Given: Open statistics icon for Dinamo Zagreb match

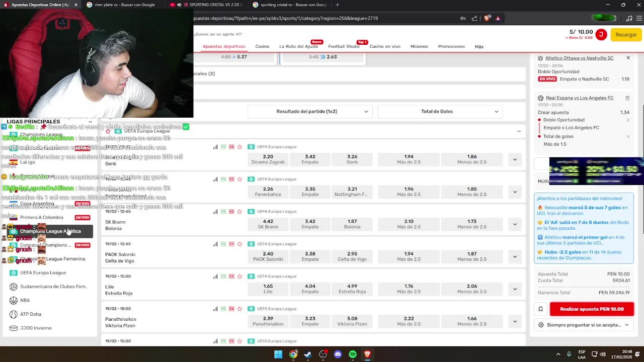Looking at the screenshot, I should point(215,147).
